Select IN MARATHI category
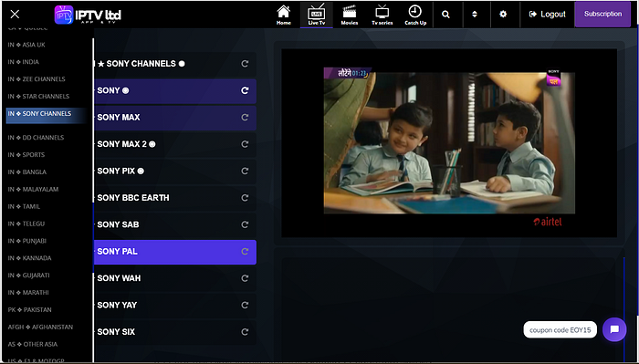The width and height of the screenshot is (639, 364). [28, 292]
